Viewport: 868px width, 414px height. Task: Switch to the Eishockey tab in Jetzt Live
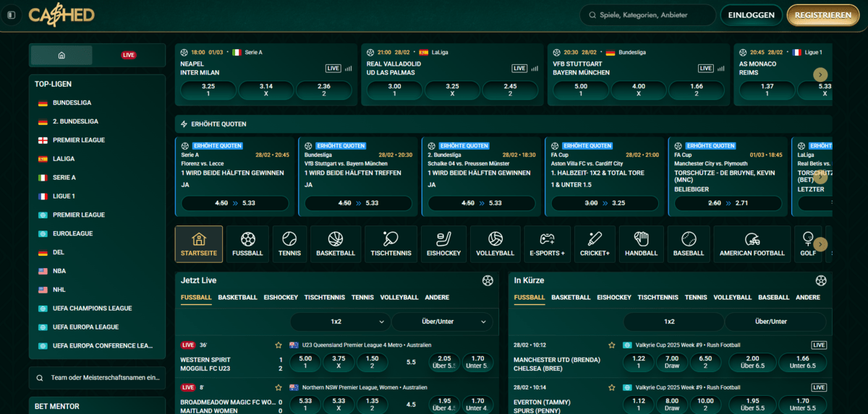281,298
